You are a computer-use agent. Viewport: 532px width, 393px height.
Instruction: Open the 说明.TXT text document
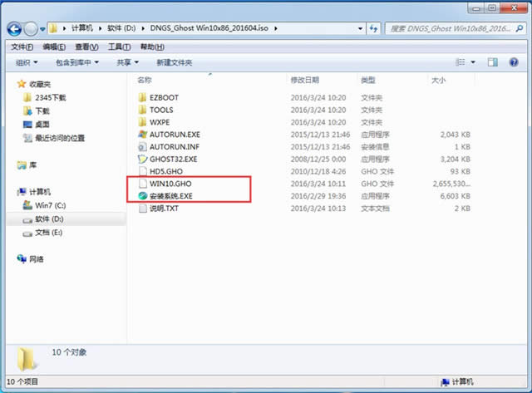click(x=166, y=207)
